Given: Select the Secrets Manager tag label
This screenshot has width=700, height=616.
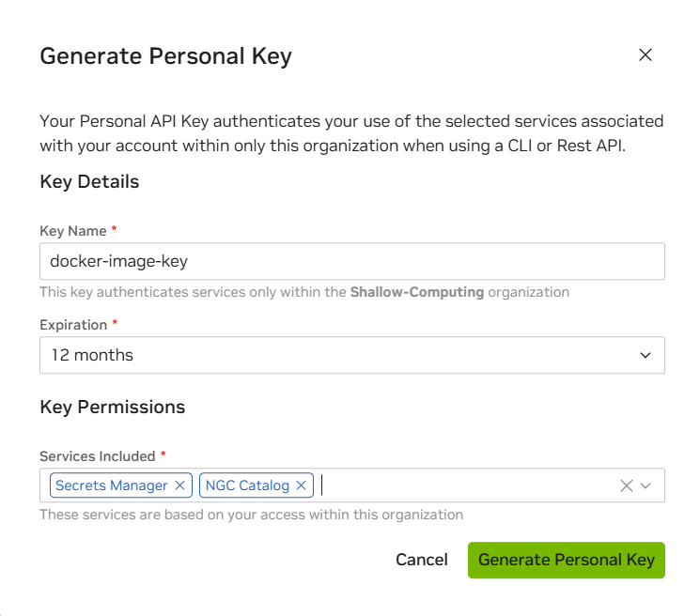Looking at the screenshot, I should [112, 485].
